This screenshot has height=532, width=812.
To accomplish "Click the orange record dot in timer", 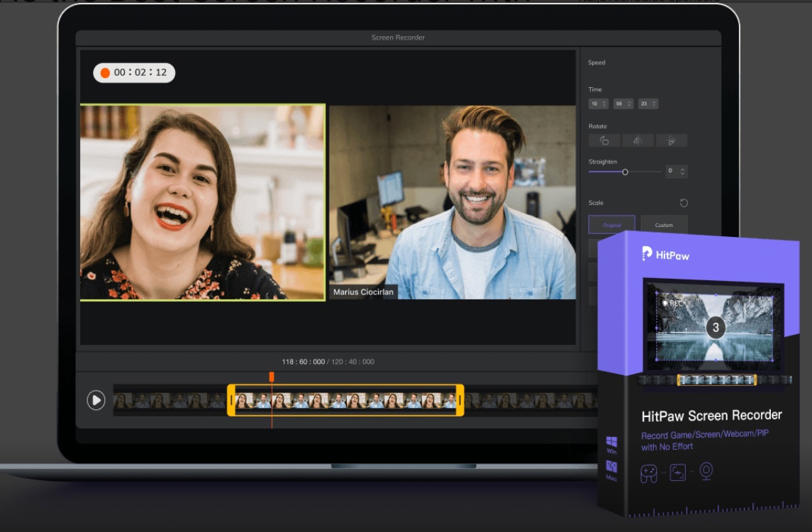I will pyautogui.click(x=105, y=72).
